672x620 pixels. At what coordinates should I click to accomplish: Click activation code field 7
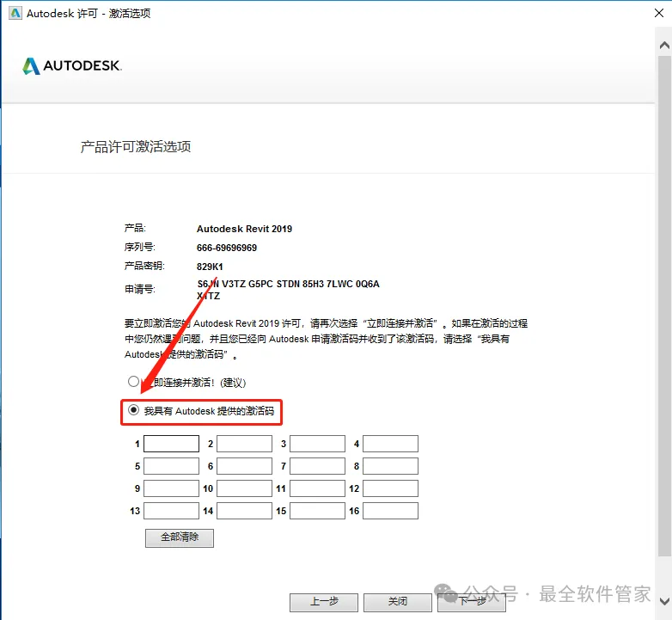tap(318, 466)
